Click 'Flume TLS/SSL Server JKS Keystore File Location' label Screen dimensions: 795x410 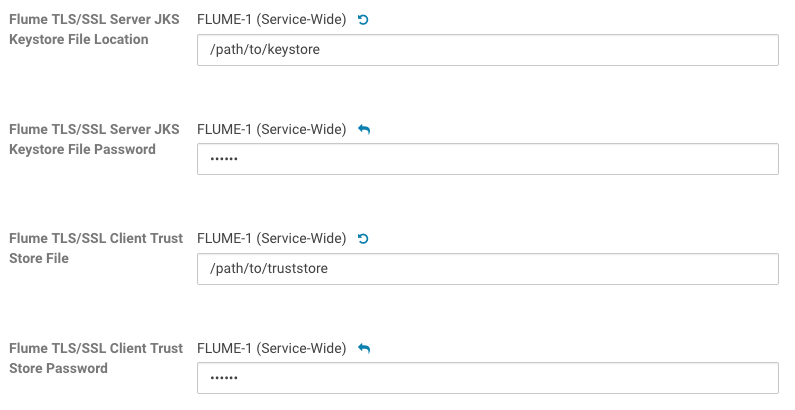[x=94, y=30]
